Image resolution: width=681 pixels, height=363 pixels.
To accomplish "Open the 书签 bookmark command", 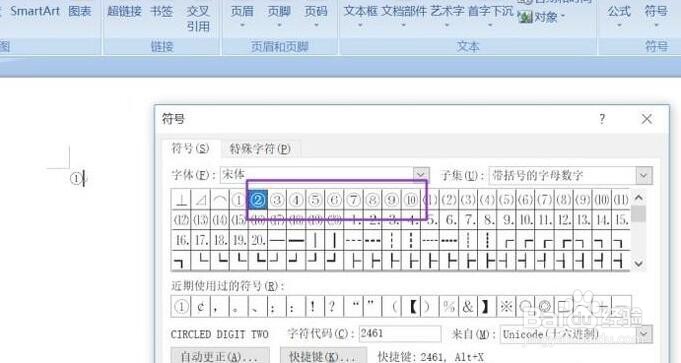I will pyautogui.click(x=162, y=11).
